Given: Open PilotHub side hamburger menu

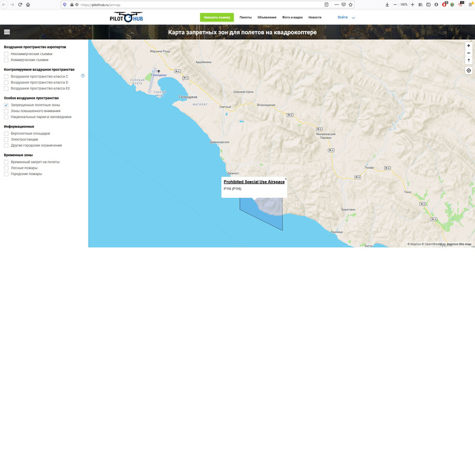Looking at the screenshot, I should pyautogui.click(x=7, y=32).
